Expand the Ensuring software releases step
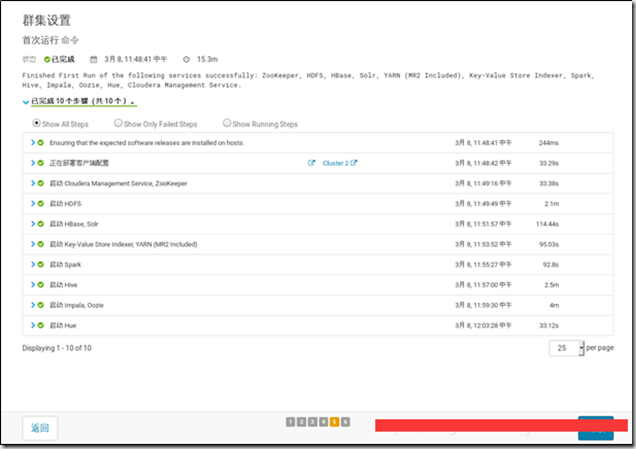636x449 pixels. coord(33,143)
